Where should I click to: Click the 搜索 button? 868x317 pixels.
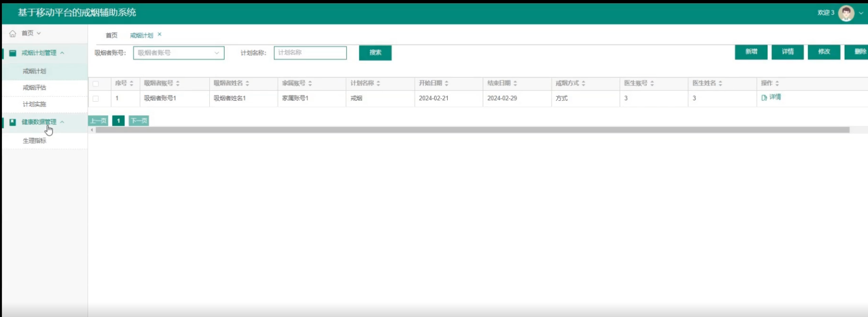[375, 53]
